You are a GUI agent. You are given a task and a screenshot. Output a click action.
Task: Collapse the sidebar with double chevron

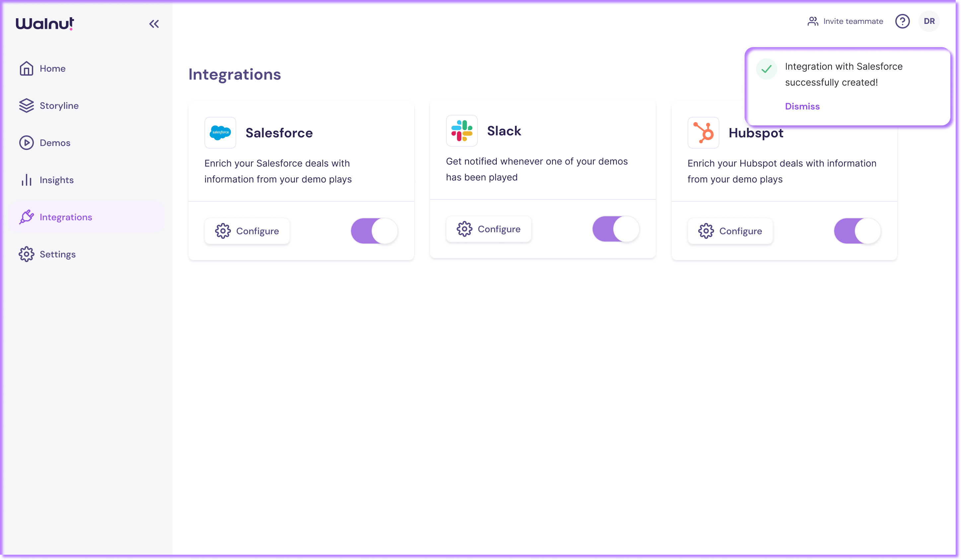click(x=154, y=24)
